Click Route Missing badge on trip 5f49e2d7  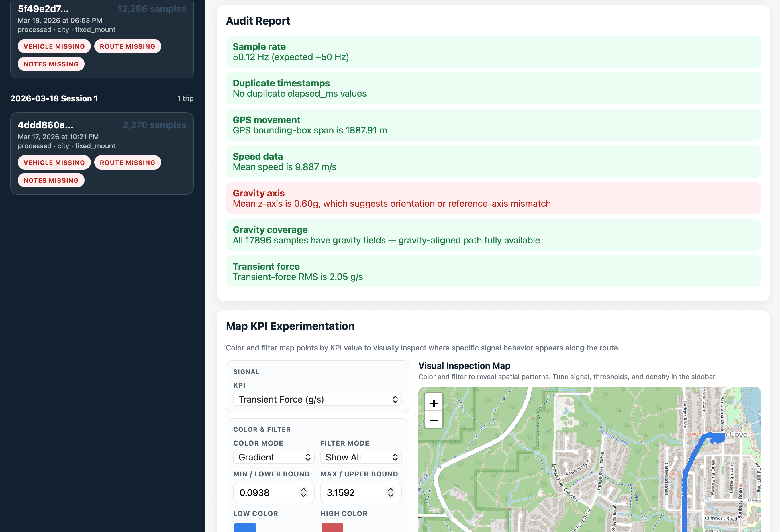[128, 46]
